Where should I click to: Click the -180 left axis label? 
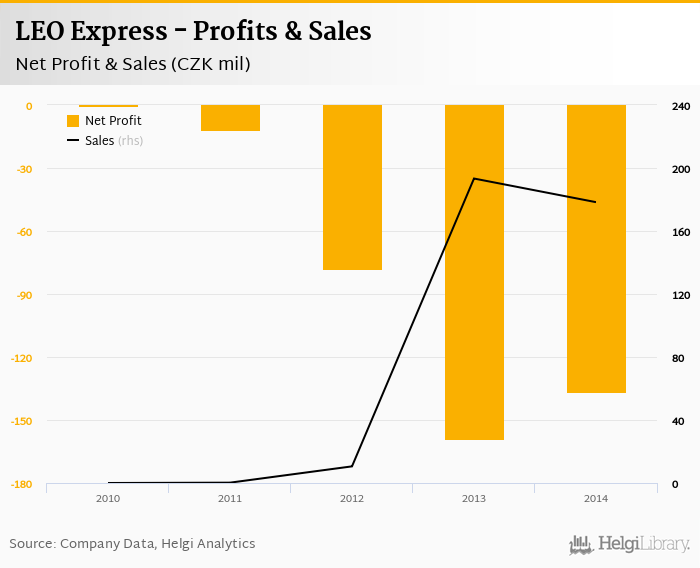click(x=21, y=485)
